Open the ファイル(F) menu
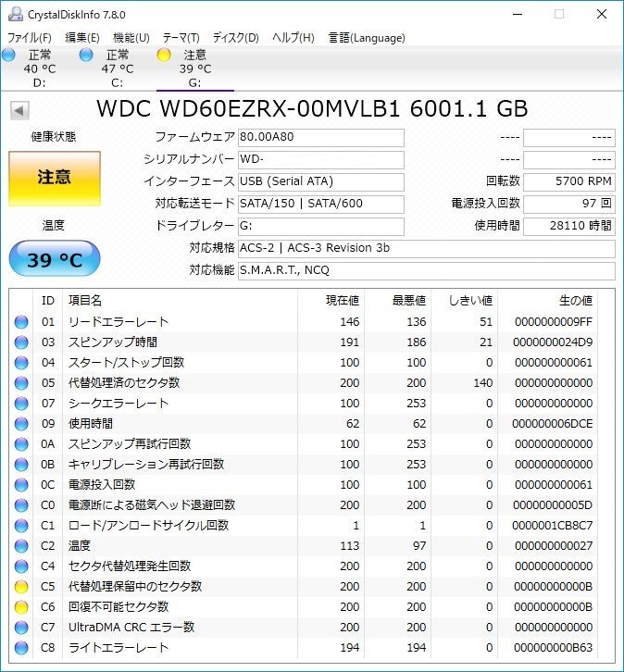The height and width of the screenshot is (672, 624). point(29,38)
